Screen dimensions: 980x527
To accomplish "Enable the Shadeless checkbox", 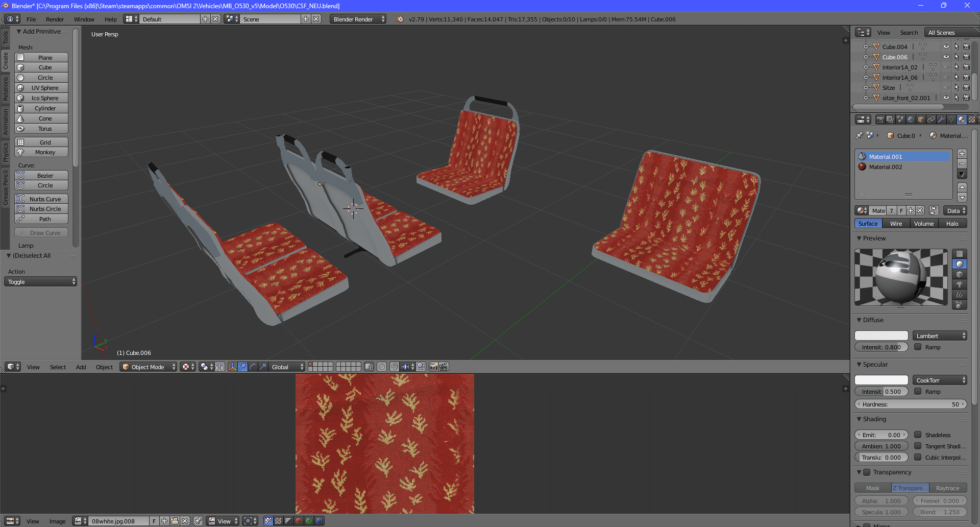I will [918, 435].
